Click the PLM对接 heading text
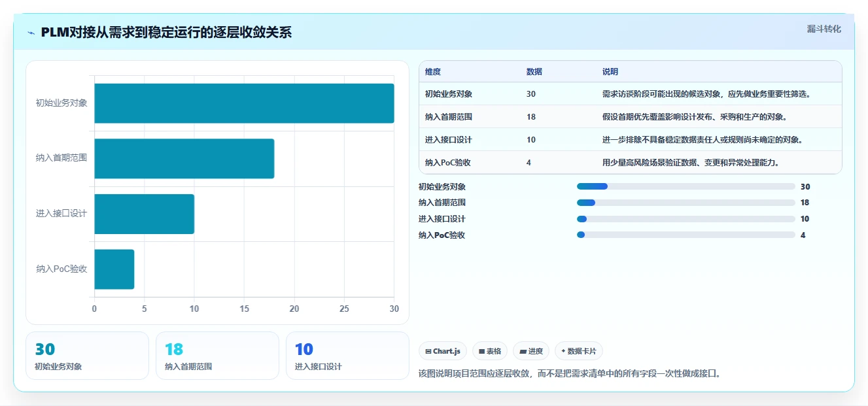868x406 pixels. tap(166, 33)
